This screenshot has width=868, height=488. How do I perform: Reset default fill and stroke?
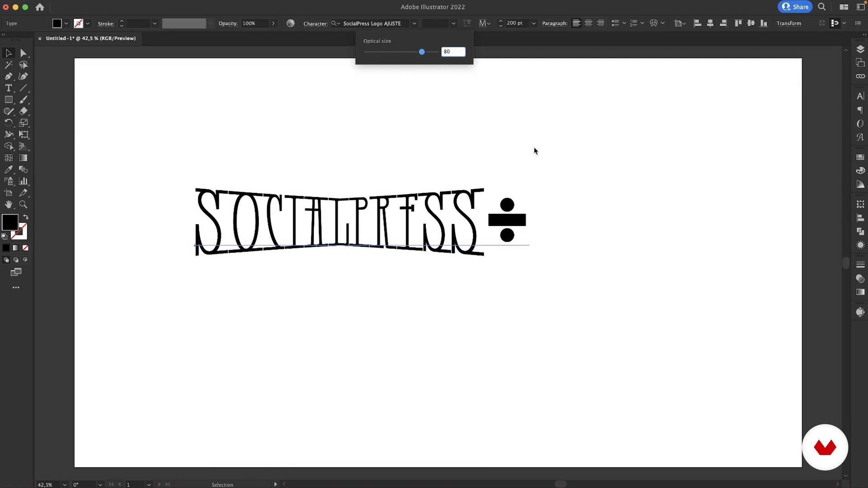tap(4, 236)
